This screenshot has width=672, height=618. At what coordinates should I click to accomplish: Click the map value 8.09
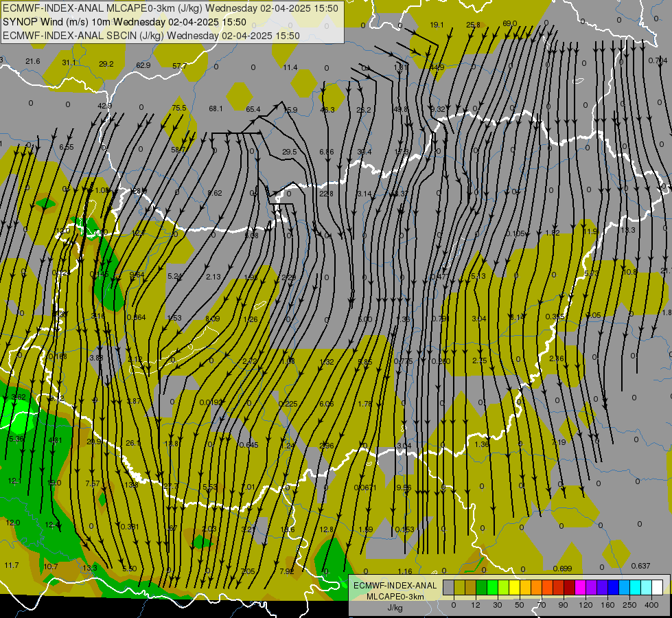click(213, 318)
